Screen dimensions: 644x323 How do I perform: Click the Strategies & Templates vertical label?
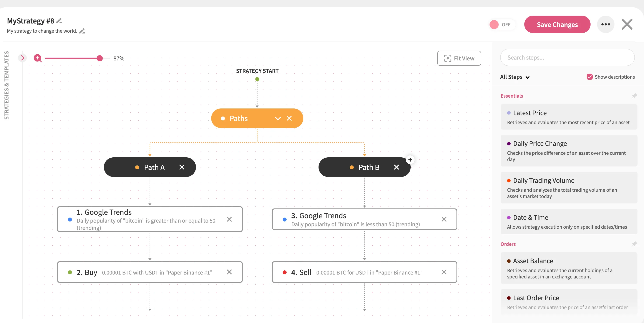point(7,85)
